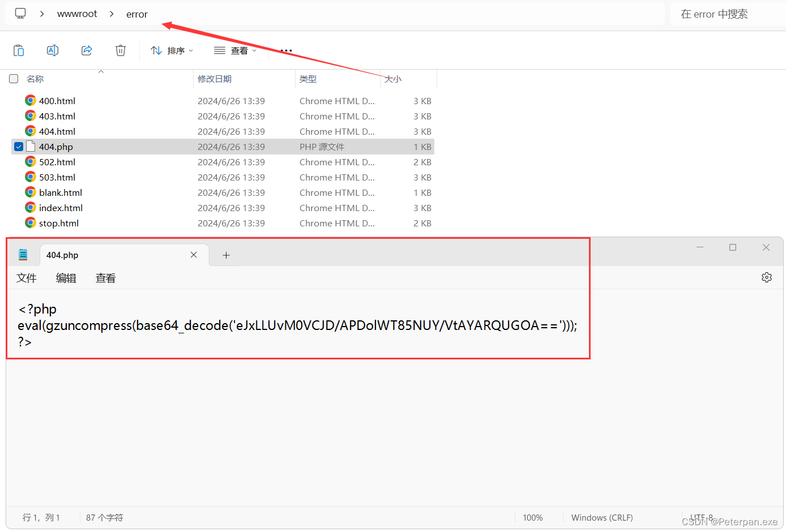Click the delete trash icon in toolbar
The width and height of the screenshot is (786, 532).
pos(121,50)
